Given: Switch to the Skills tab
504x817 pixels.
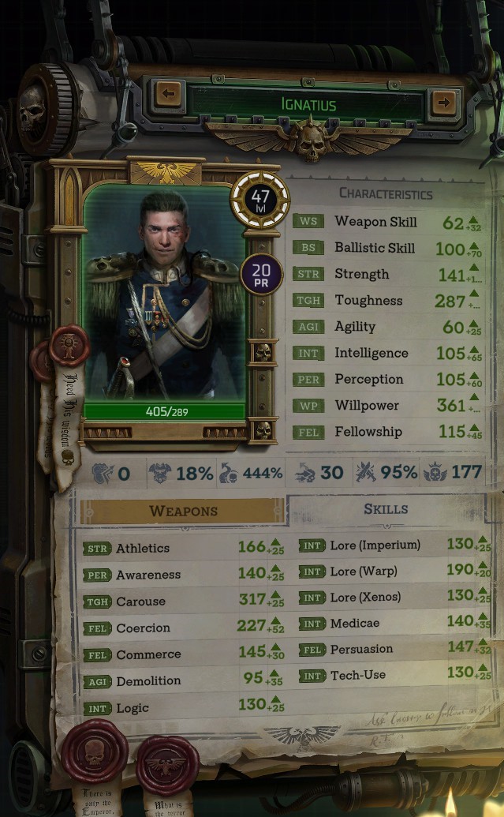Looking at the screenshot, I should [386, 509].
